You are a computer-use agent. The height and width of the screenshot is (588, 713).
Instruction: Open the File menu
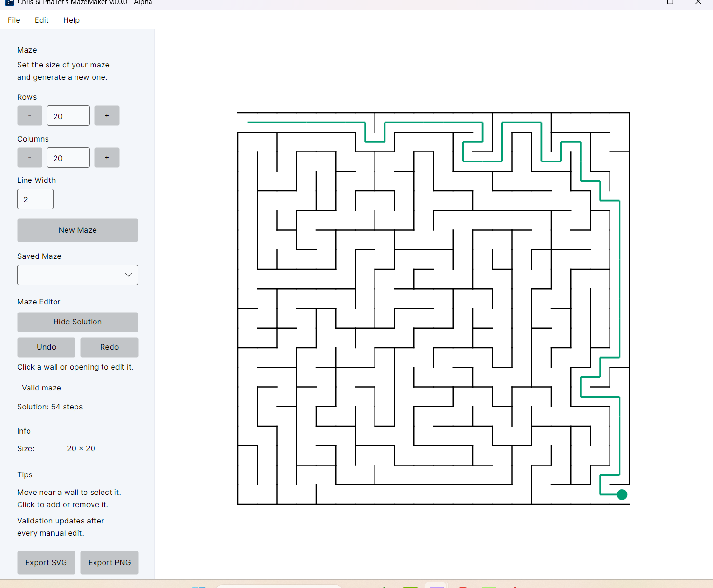[x=14, y=20]
